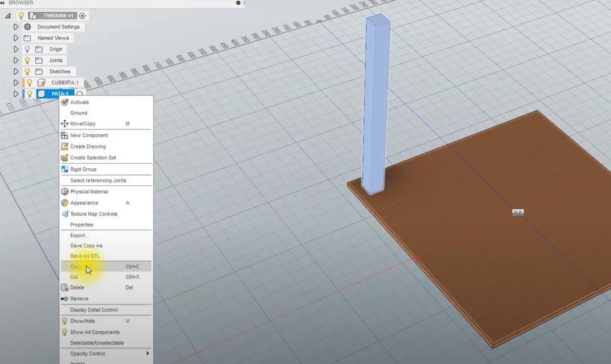Expand the Sketches node
611x364 pixels.
(16, 72)
